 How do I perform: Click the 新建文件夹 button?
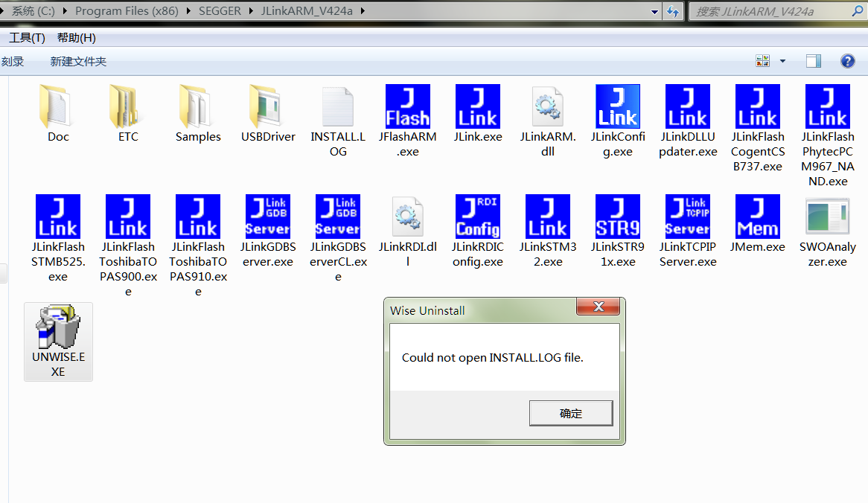pos(77,62)
